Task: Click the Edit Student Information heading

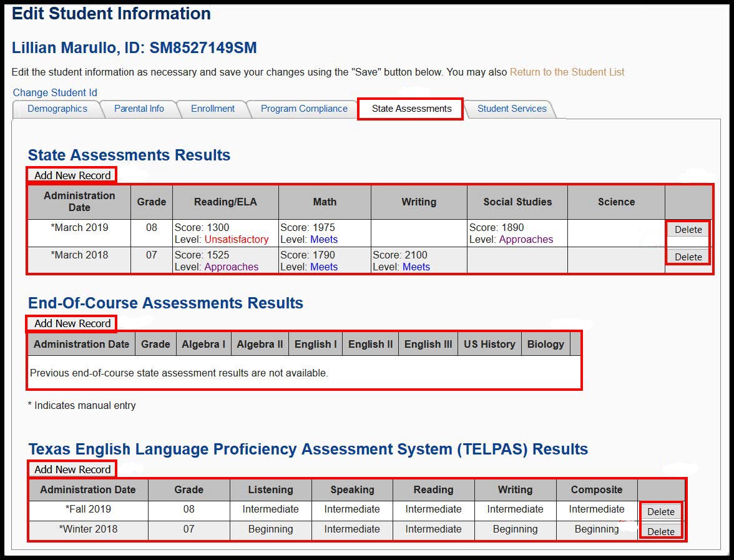Action: (x=110, y=14)
